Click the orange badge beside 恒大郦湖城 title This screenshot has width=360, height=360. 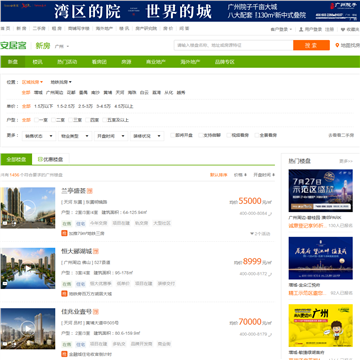(x=96, y=251)
